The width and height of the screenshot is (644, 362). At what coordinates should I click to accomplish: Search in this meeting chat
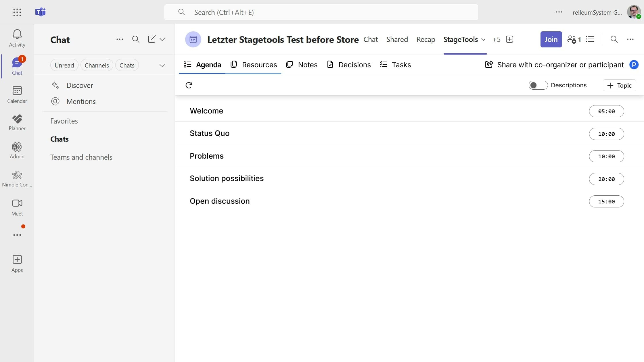pos(614,39)
